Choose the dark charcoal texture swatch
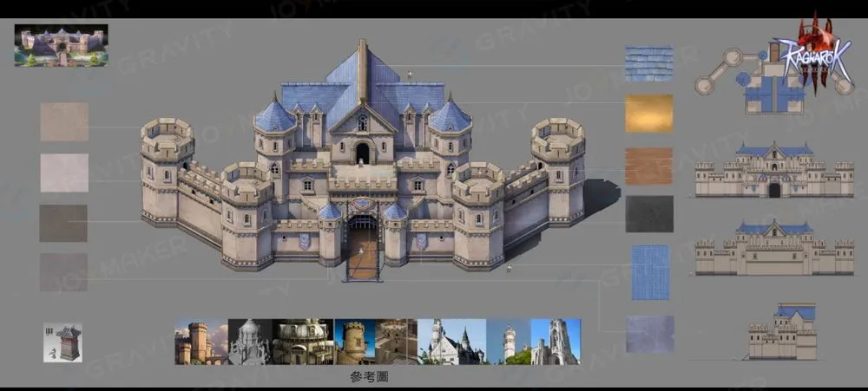Screen dimensions: 868x391 coord(648,213)
